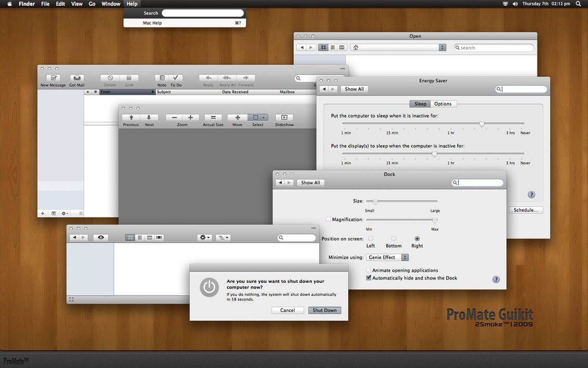
Task: Click the To Do checkmark icon
Action: (x=176, y=78)
